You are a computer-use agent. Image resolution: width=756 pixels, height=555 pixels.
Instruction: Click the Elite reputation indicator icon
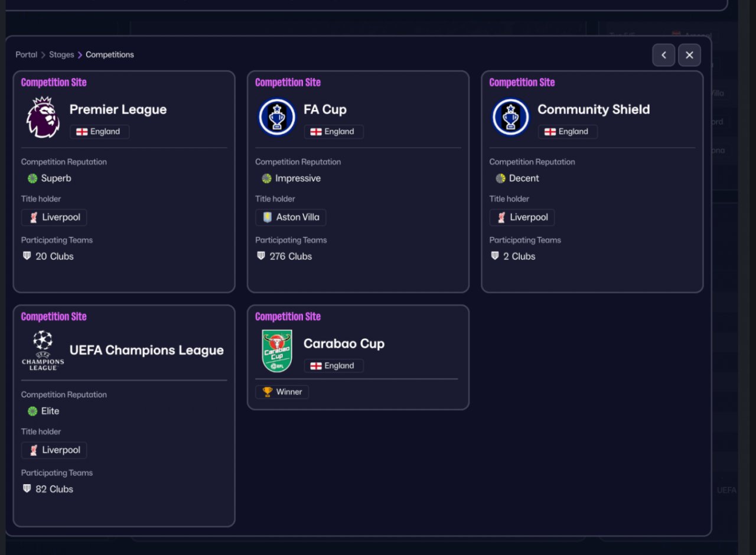coord(32,411)
